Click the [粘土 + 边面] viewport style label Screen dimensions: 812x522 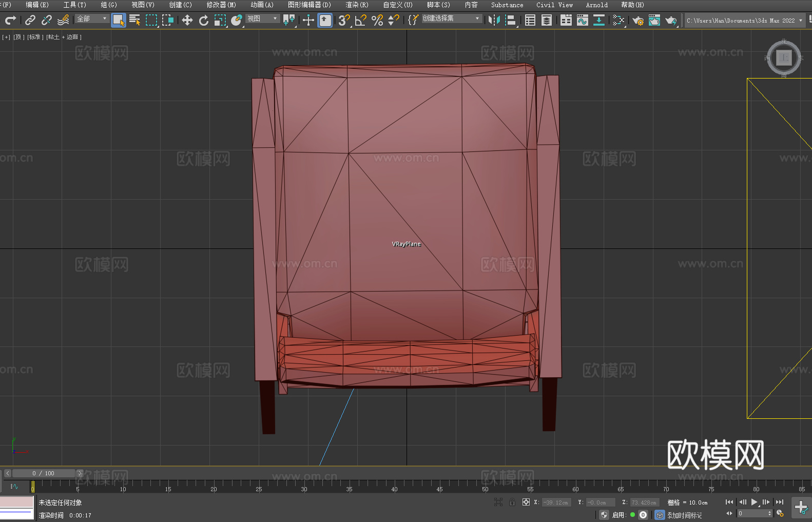(x=64, y=37)
